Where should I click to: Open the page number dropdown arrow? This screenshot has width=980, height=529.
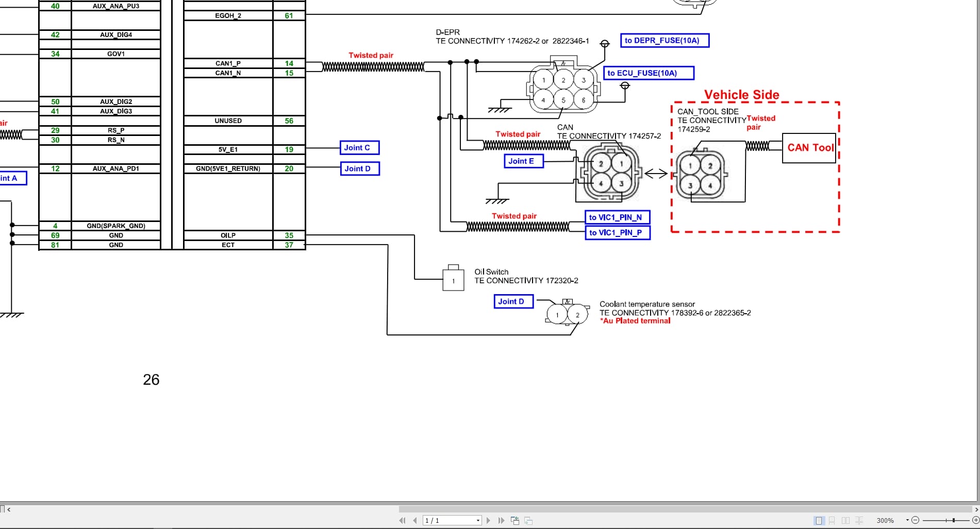[x=478, y=521]
